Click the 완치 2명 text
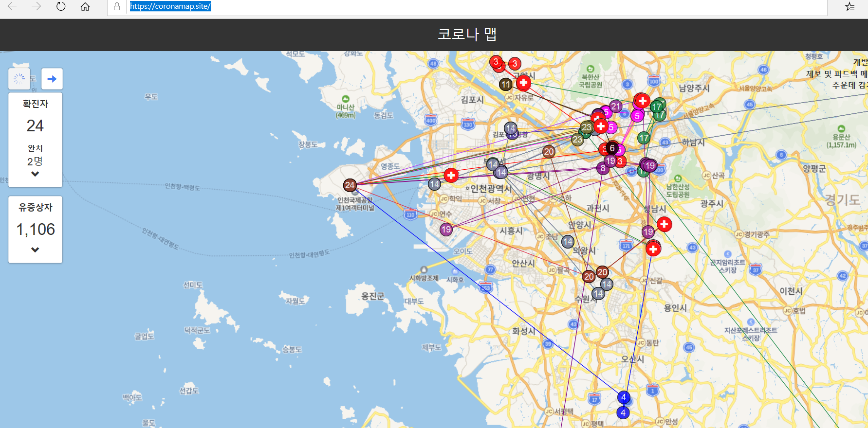 point(35,155)
